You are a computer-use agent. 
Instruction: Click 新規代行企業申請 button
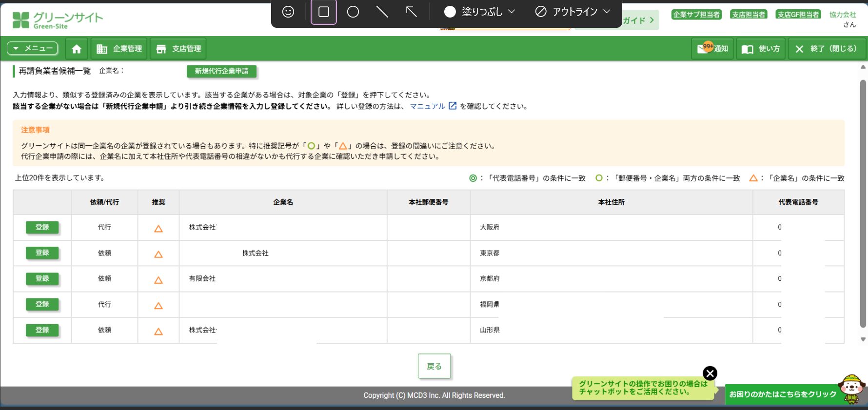[221, 71]
